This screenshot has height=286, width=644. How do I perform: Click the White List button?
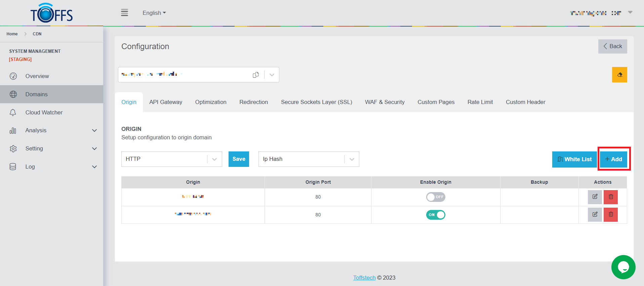(574, 159)
